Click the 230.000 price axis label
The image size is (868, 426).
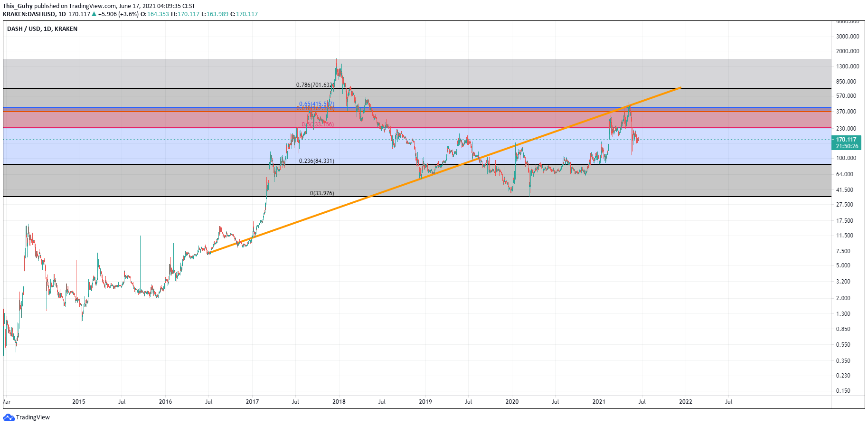click(846, 129)
